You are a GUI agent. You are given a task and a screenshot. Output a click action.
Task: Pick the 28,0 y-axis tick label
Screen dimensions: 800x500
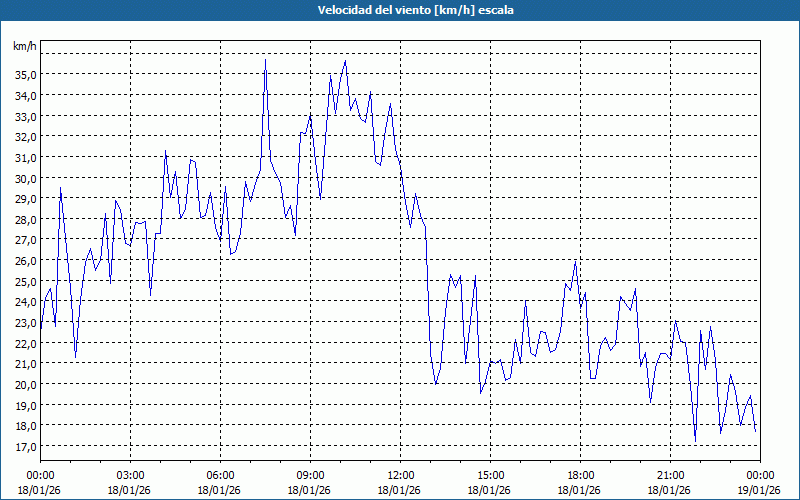[x=25, y=219]
